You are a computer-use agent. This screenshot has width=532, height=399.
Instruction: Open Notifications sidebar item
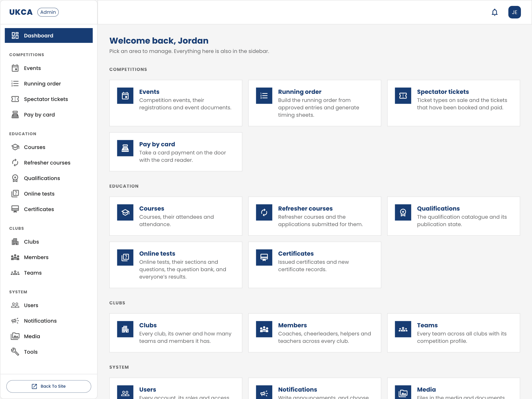point(49,321)
